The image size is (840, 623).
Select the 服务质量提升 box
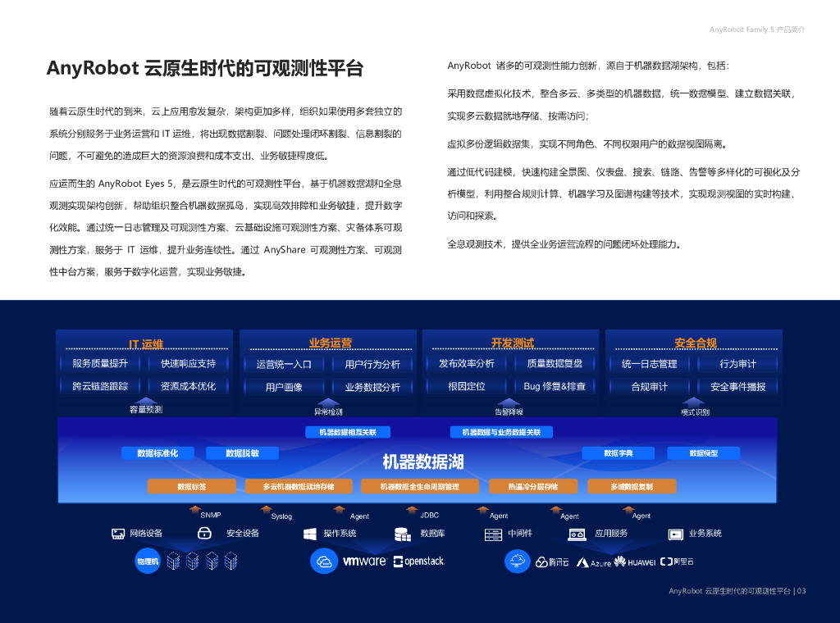click(x=100, y=363)
